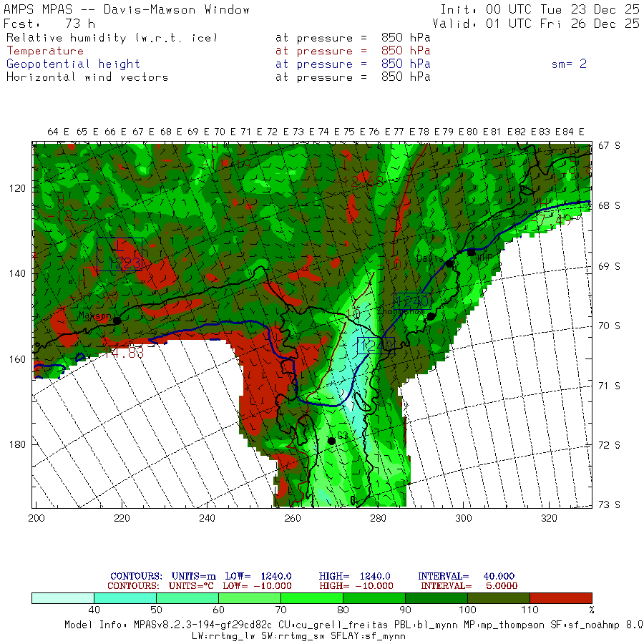Click the upper boxed '1240' contour label near Zhongshan
The width and height of the screenshot is (644, 644).
click(x=412, y=301)
